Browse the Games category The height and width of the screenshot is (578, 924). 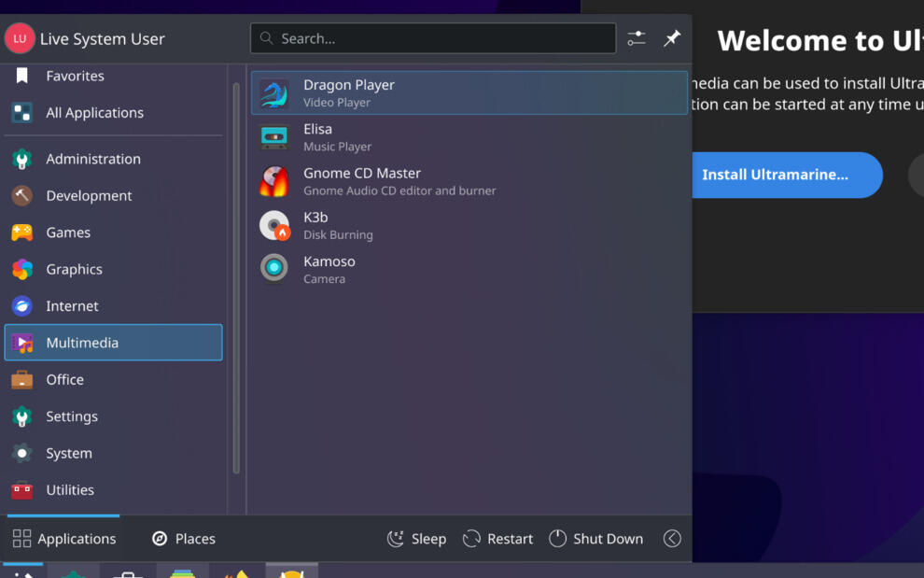click(x=113, y=233)
